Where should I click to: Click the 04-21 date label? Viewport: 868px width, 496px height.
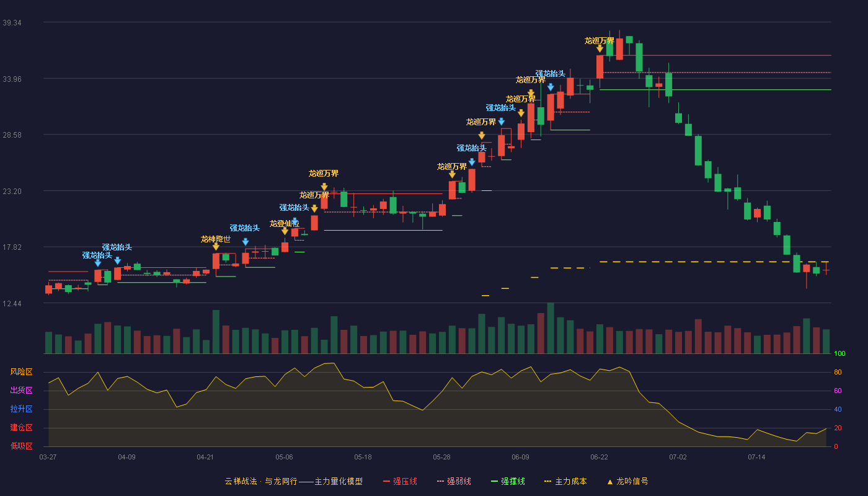pos(205,457)
